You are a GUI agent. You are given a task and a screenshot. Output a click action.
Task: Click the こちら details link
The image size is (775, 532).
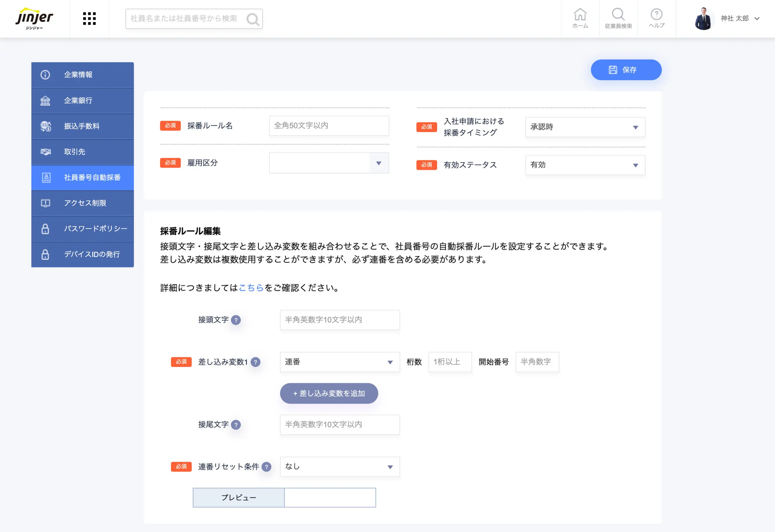251,288
